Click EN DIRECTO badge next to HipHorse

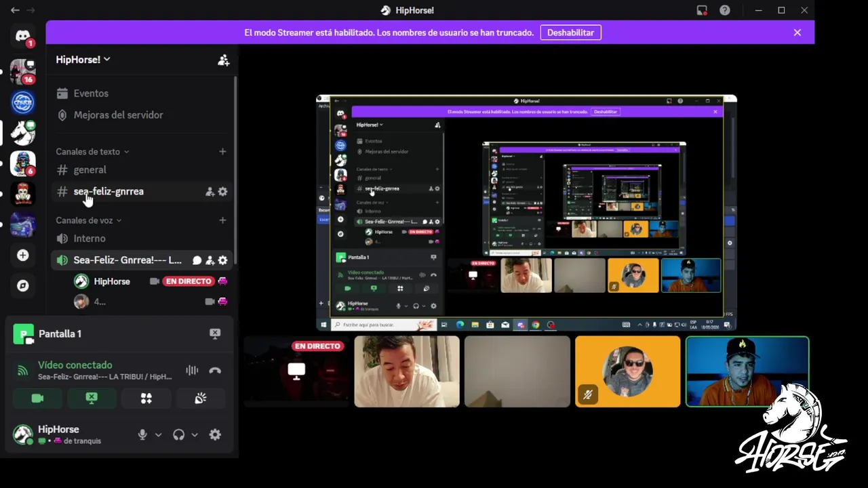click(x=189, y=281)
